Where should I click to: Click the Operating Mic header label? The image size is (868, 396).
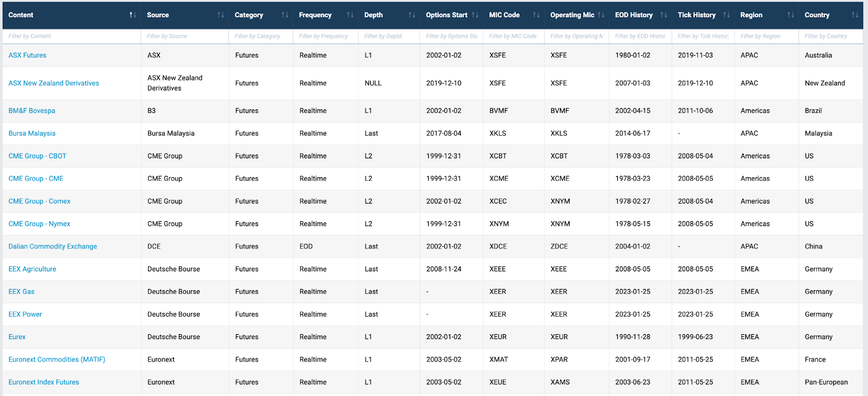point(572,15)
